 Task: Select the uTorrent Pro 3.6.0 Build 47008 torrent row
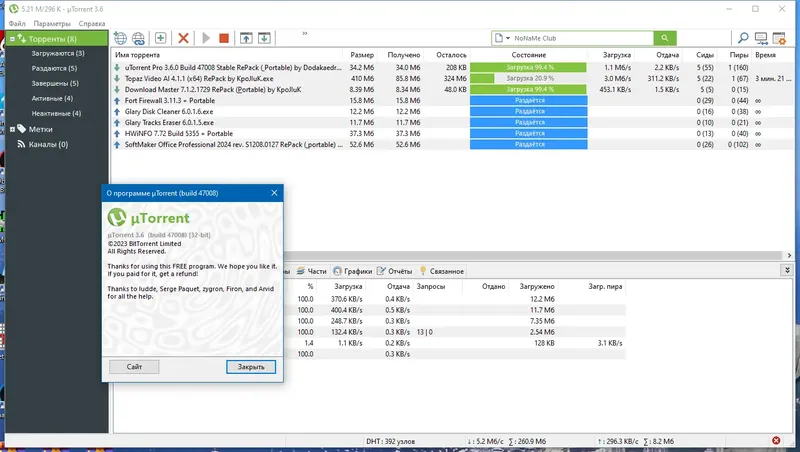click(453, 67)
